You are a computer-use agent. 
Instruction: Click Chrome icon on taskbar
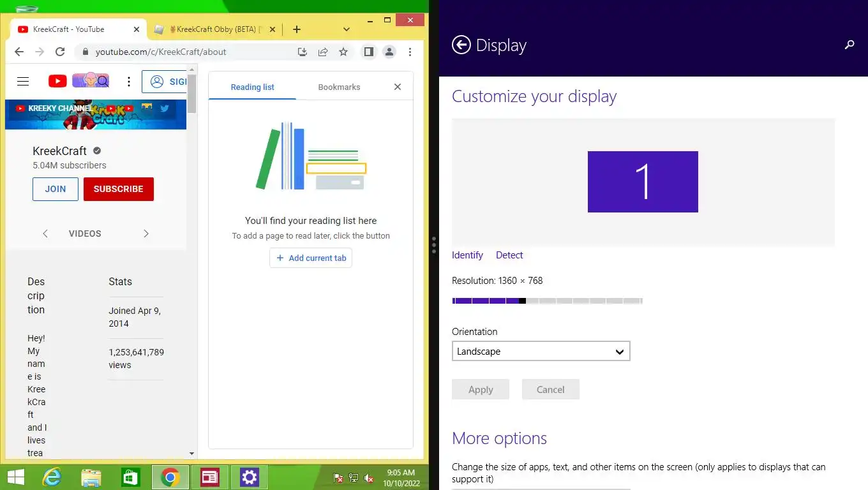(170, 477)
